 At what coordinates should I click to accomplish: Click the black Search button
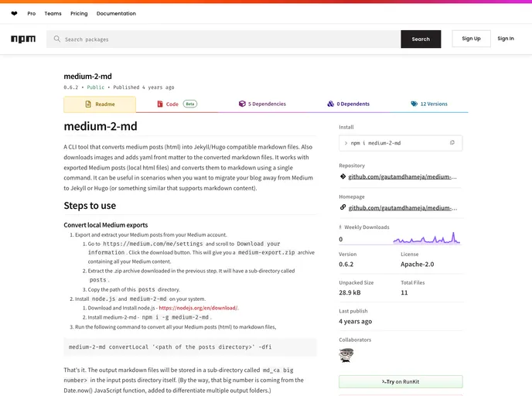(421, 39)
